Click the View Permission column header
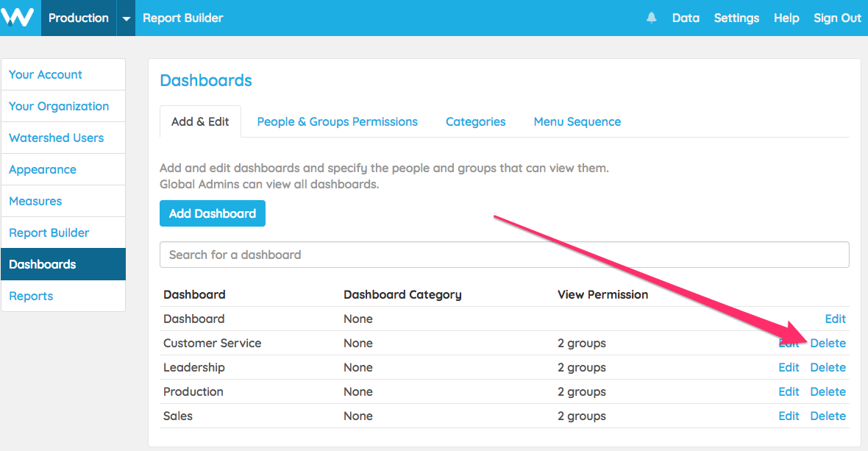 click(603, 294)
